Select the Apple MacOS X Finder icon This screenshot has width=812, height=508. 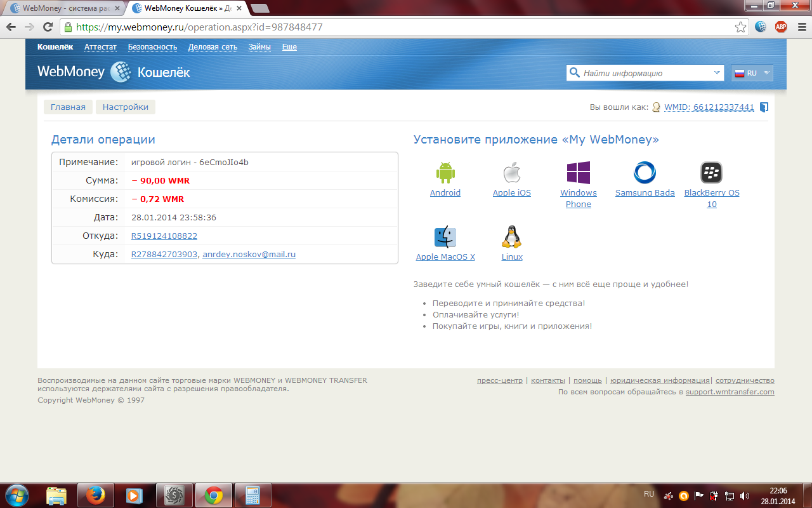tap(445, 237)
